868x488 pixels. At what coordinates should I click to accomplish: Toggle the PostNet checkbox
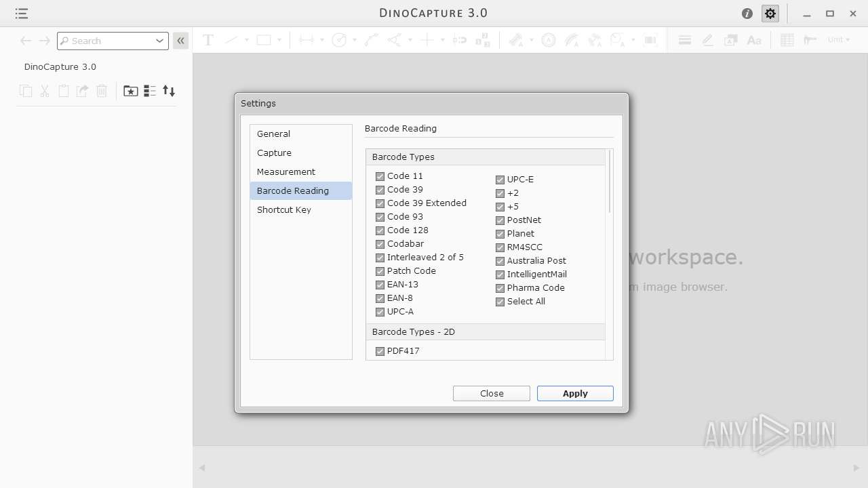pos(500,220)
